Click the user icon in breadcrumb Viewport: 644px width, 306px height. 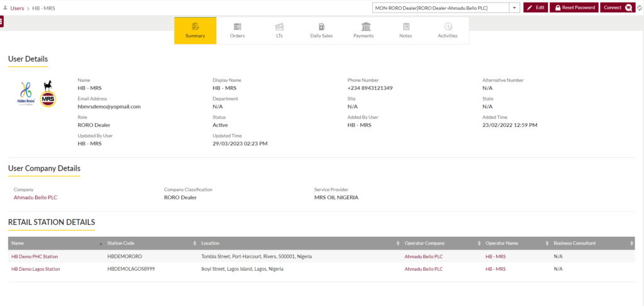point(5,8)
